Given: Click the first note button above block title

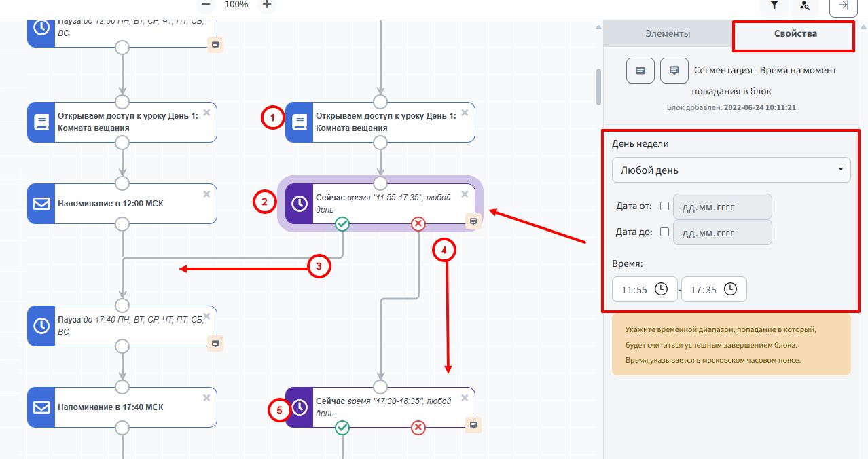Looking at the screenshot, I should 640,71.
